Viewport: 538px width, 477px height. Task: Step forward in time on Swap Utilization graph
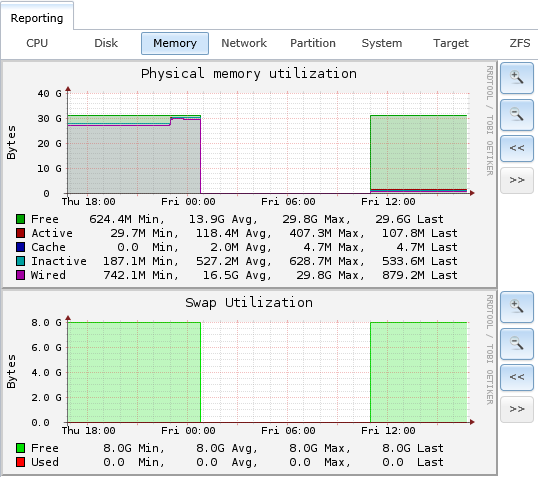(x=517, y=409)
